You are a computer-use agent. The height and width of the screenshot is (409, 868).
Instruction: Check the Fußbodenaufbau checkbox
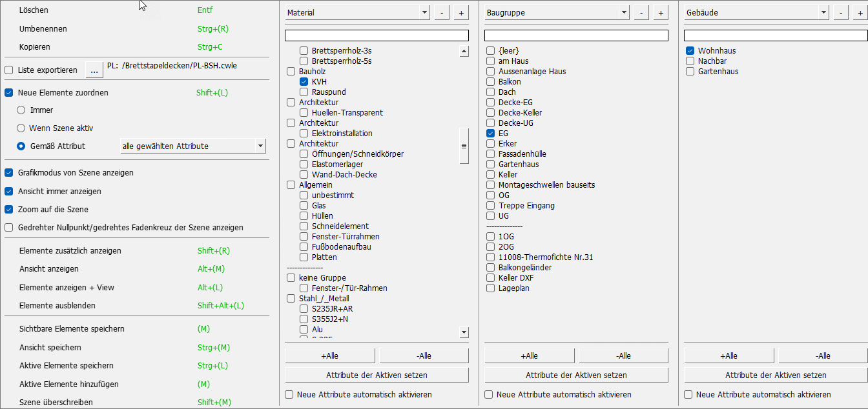(x=304, y=247)
